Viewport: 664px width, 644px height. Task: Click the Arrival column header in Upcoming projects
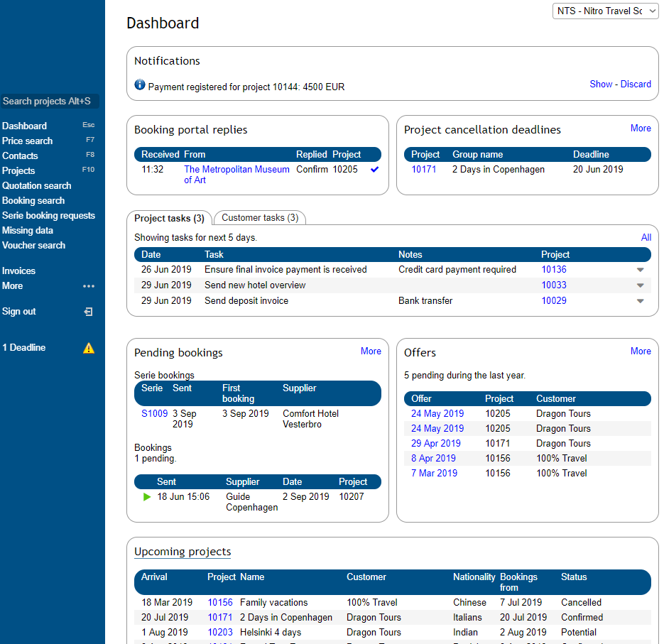pos(154,577)
